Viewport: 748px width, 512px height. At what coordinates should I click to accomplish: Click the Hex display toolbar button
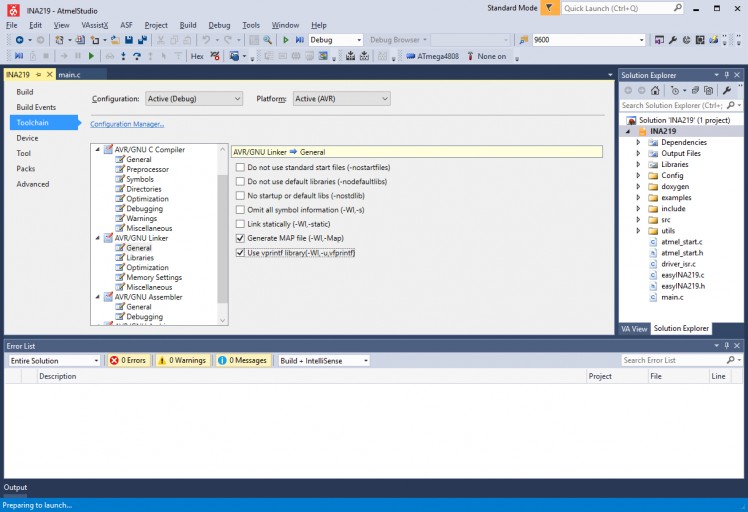point(197,56)
